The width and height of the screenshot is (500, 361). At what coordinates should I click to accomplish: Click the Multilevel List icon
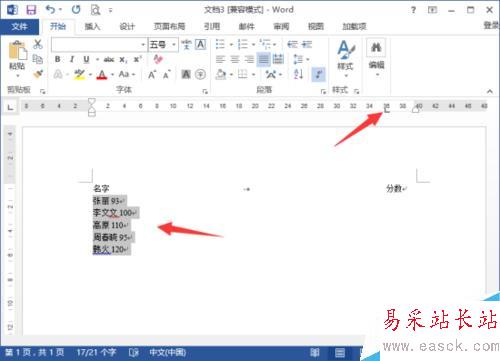265,44
